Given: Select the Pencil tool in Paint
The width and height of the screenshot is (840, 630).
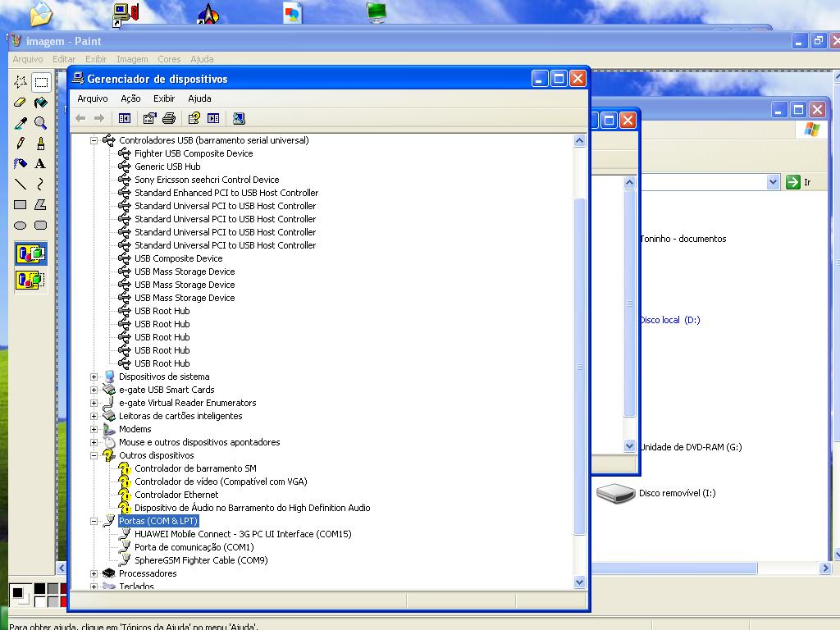Looking at the screenshot, I should click(x=21, y=143).
